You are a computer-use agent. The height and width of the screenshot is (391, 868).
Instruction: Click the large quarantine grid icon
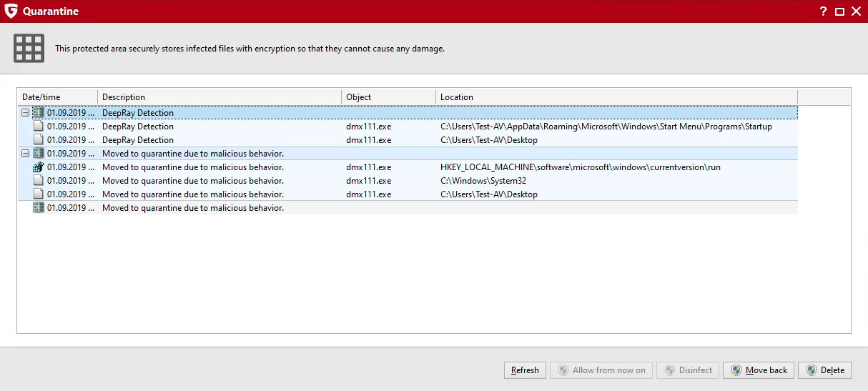[x=29, y=48]
